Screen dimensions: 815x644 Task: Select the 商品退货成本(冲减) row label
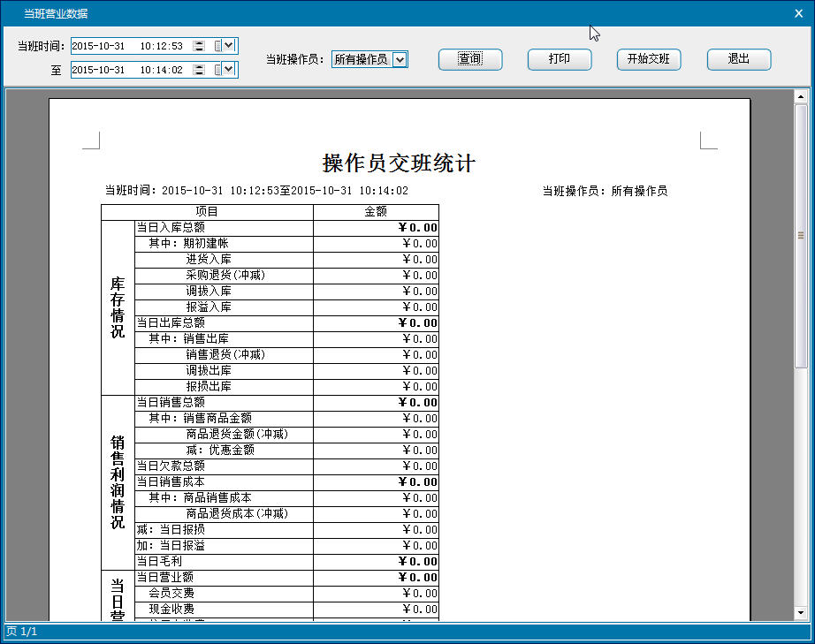point(237,513)
